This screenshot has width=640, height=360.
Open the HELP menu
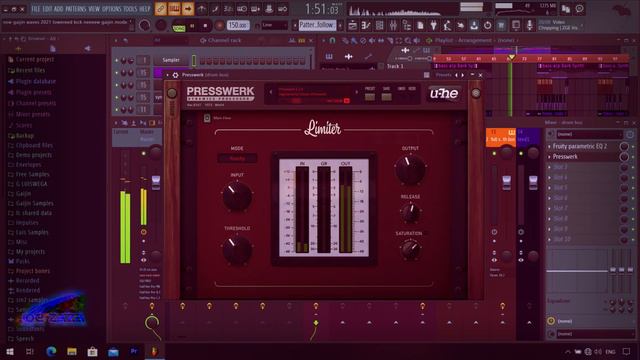coord(145,9)
